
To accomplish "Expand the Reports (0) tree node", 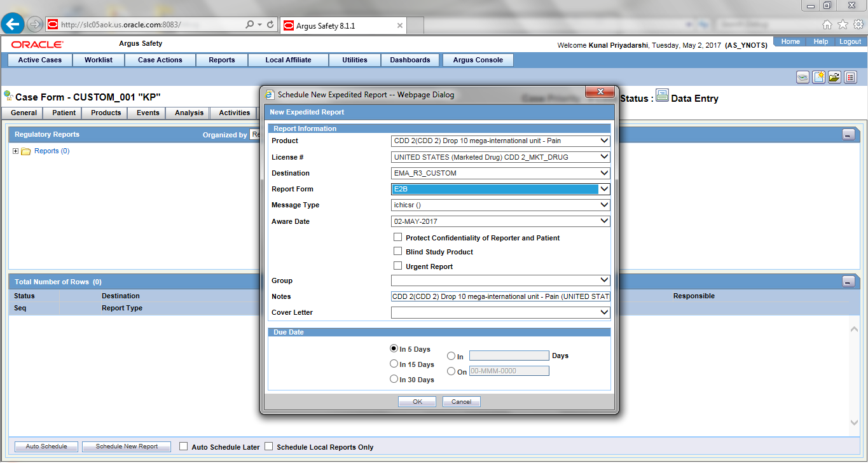I will 16,151.
